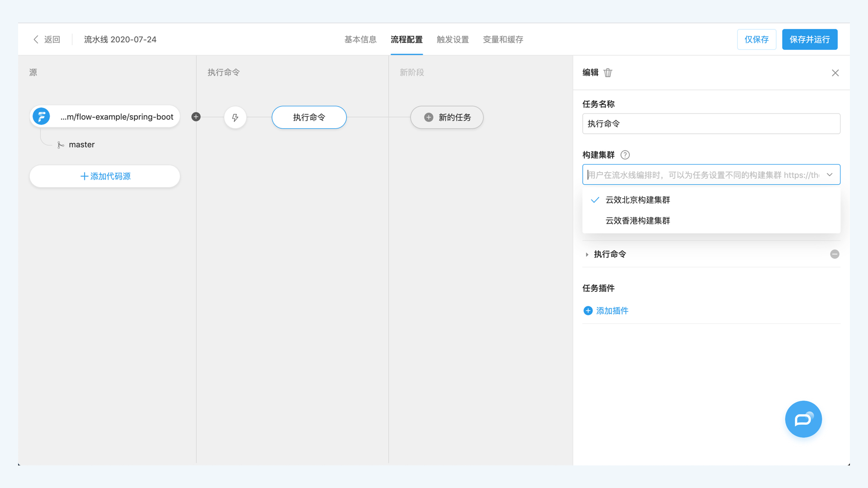Image resolution: width=868 pixels, height=488 pixels.
Task: Open the 变量和缓存 tab
Action: click(503, 39)
